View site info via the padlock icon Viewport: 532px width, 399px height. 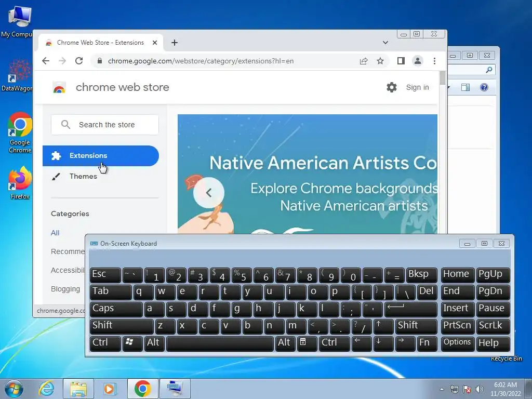pyautogui.click(x=100, y=61)
